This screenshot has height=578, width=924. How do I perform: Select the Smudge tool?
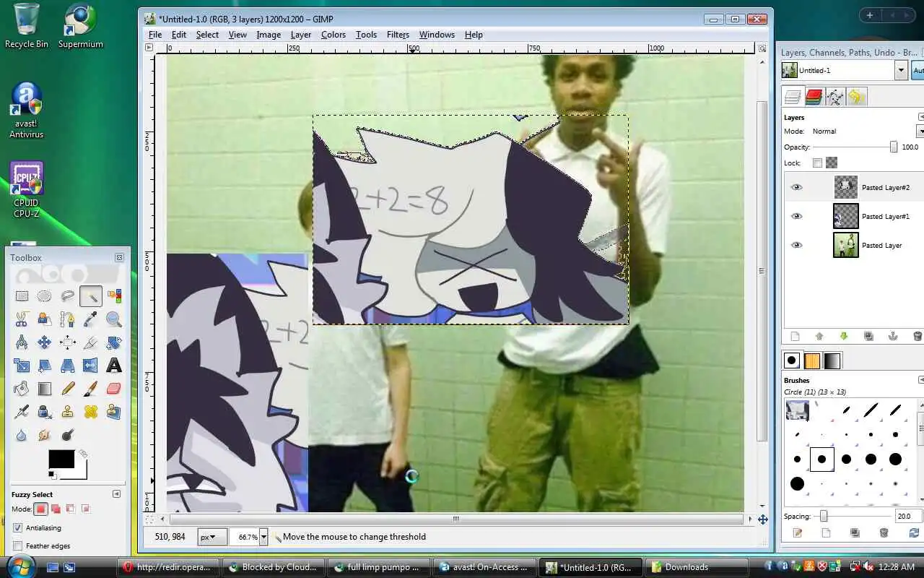pos(45,435)
